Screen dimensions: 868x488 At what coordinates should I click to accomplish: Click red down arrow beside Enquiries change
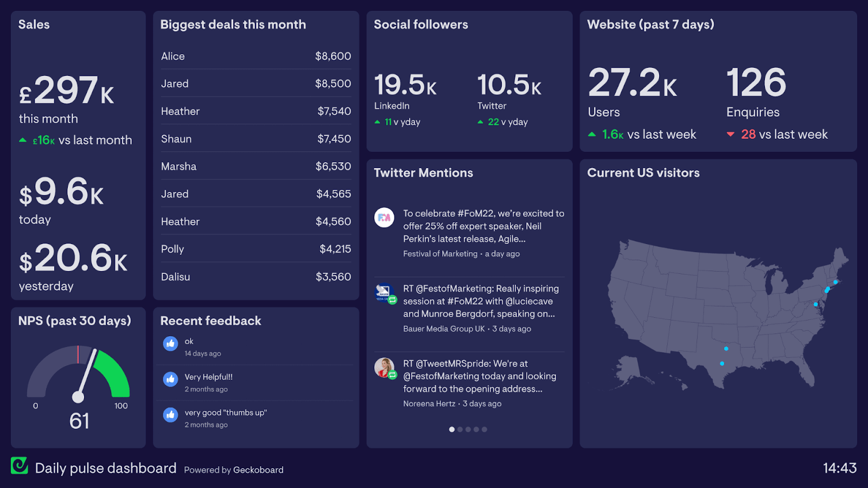(731, 134)
